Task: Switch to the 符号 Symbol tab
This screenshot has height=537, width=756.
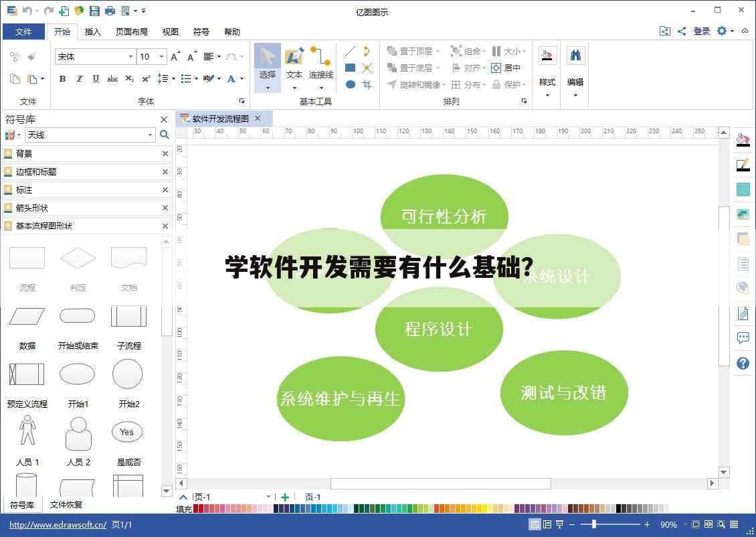Action: click(x=201, y=31)
